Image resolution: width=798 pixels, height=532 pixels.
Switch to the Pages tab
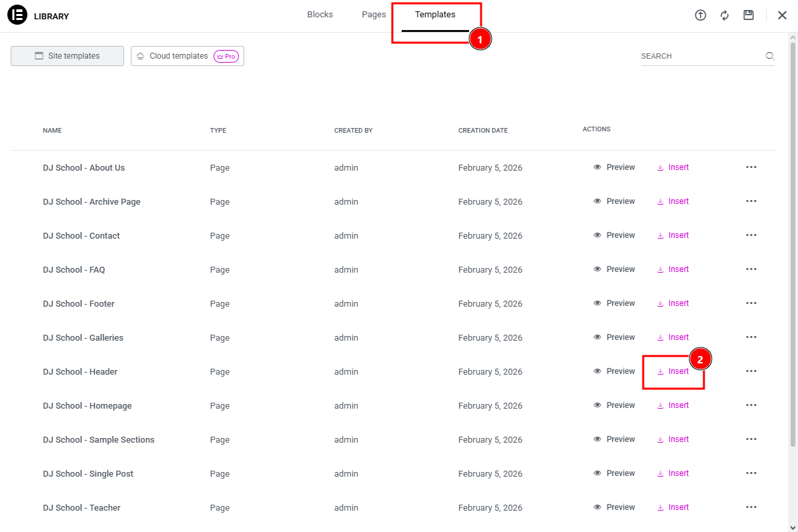tap(374, 15)
